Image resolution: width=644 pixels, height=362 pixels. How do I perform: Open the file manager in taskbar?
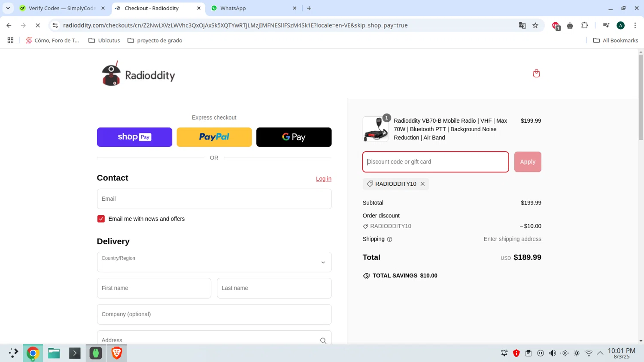click(54, 353)
